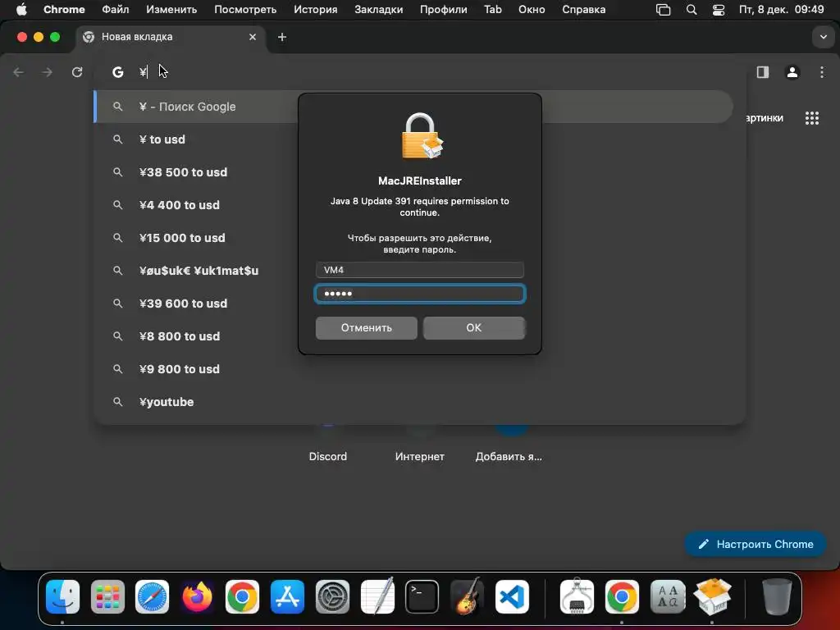Focus the password field in dialog
This screenshot has height=630, width=840.
[419, 294]
